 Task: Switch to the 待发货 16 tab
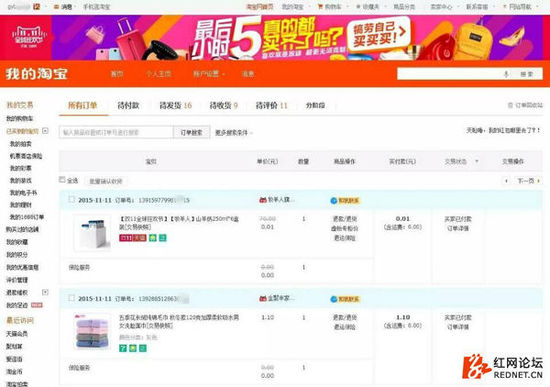pos(176,105)
